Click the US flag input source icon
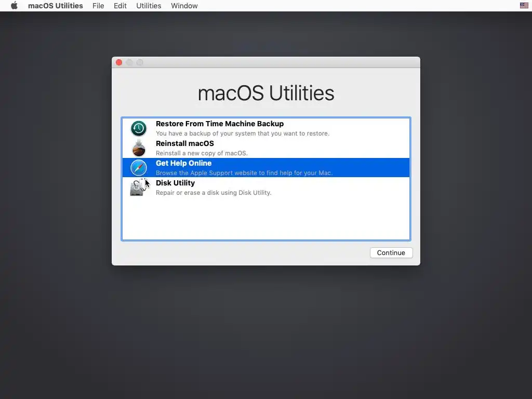This screenshot has width=532, height=399. (524, 5)
